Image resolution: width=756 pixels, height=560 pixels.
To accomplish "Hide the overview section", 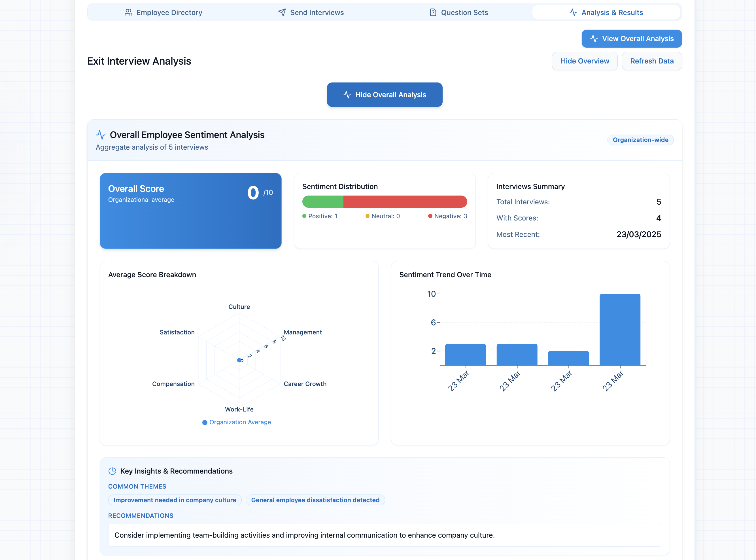I will pyautogui.click(x=585, y=61).
